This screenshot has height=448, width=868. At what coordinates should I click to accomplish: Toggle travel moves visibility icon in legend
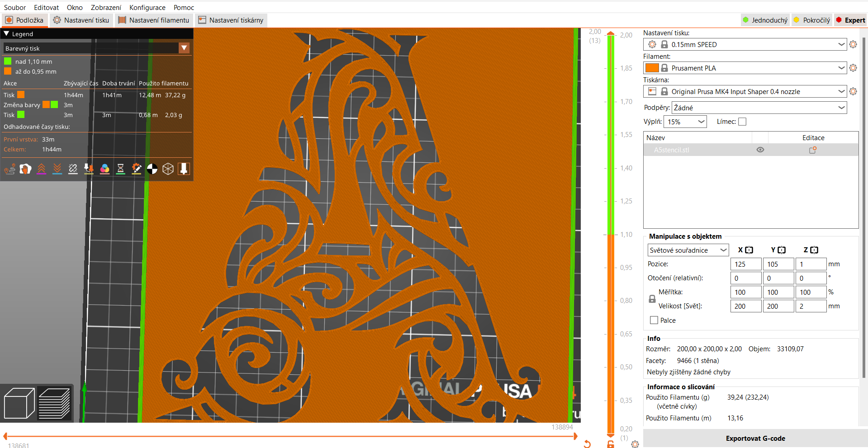(x=9, y=169)
